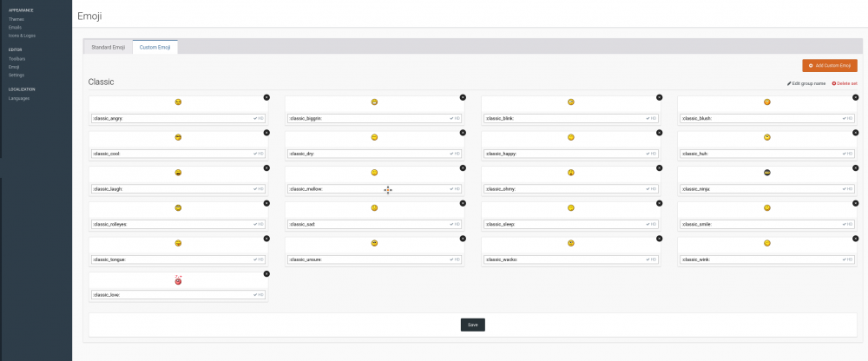Toggle HD indicator for classic_sad

[455, 224]
